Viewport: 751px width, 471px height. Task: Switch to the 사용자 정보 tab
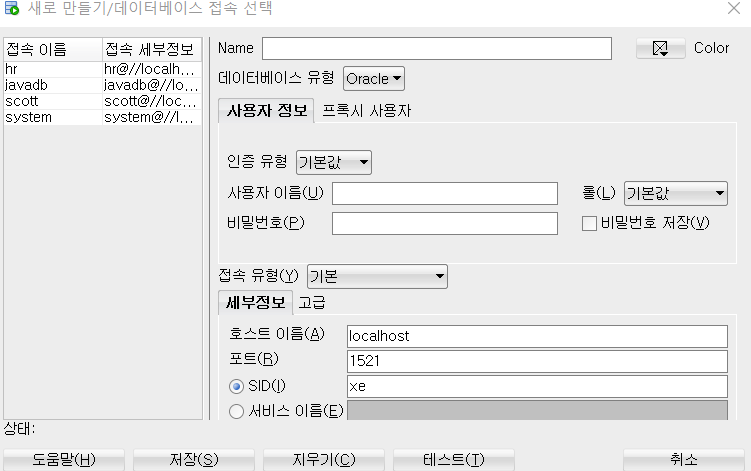coord(266,111)
